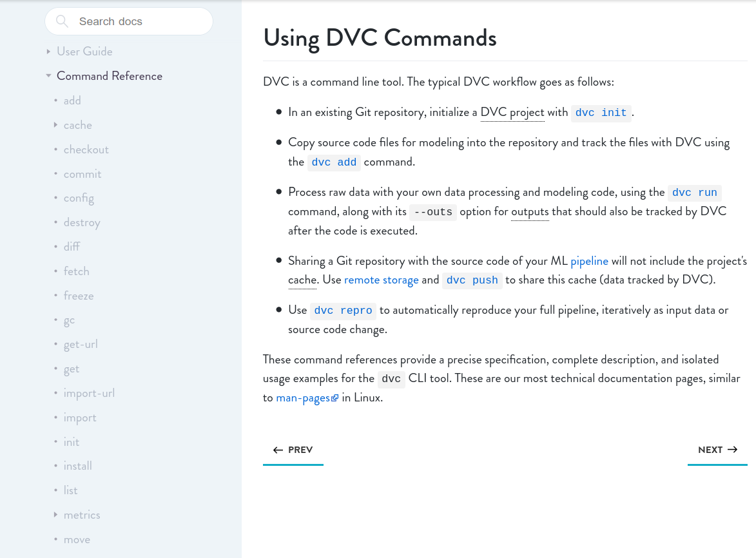Collapse the Command Reference section

click(x=48, y=75)
